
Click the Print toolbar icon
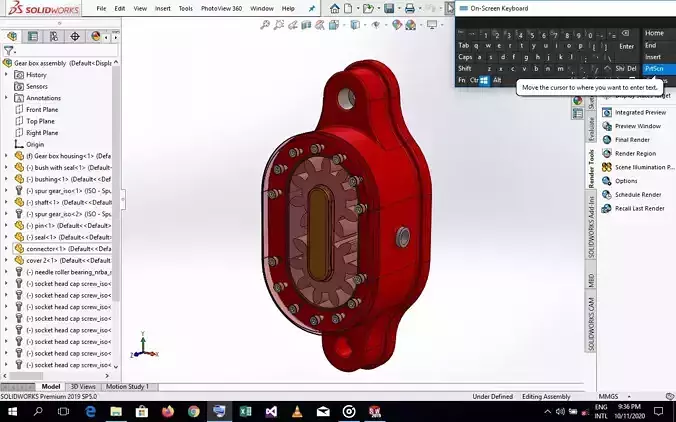(x=410, y=8)
